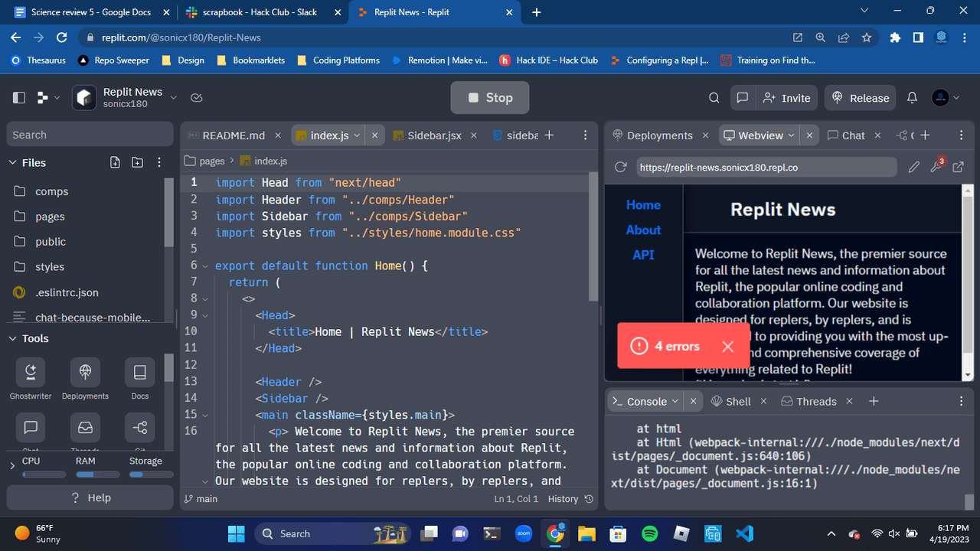Open webview in a new tab

tap(958, 167)
